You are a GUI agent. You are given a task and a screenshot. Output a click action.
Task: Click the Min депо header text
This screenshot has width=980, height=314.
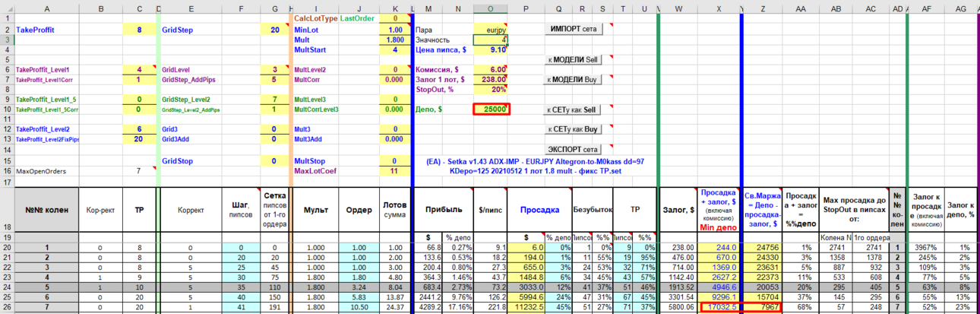pyautogui.click(x=718, y=227)
